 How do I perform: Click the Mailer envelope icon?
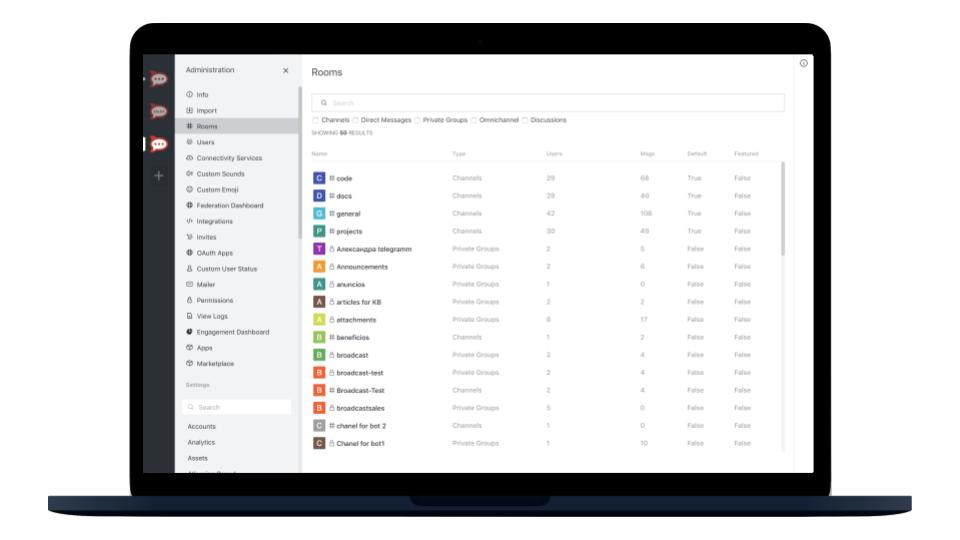189,285
